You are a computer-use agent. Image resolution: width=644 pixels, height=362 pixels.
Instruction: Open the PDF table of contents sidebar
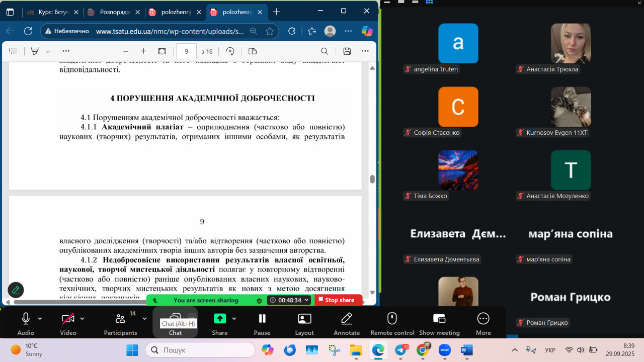coord(14,51)
